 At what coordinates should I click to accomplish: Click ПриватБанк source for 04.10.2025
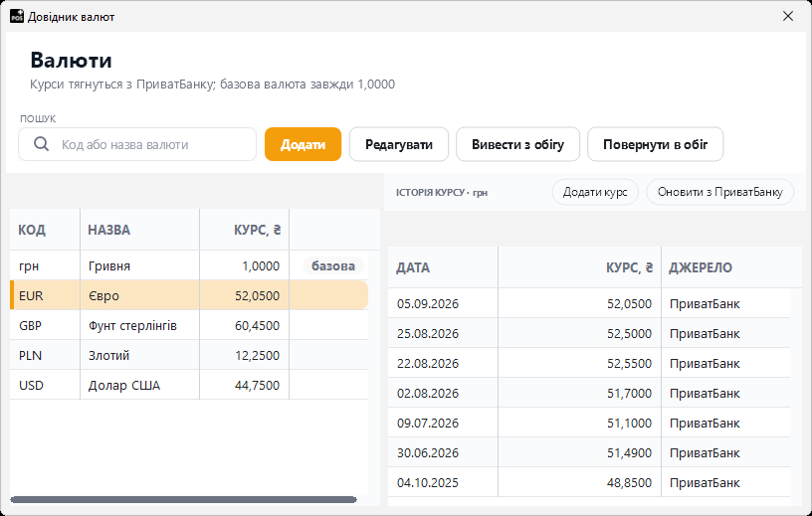click(705, 482)
